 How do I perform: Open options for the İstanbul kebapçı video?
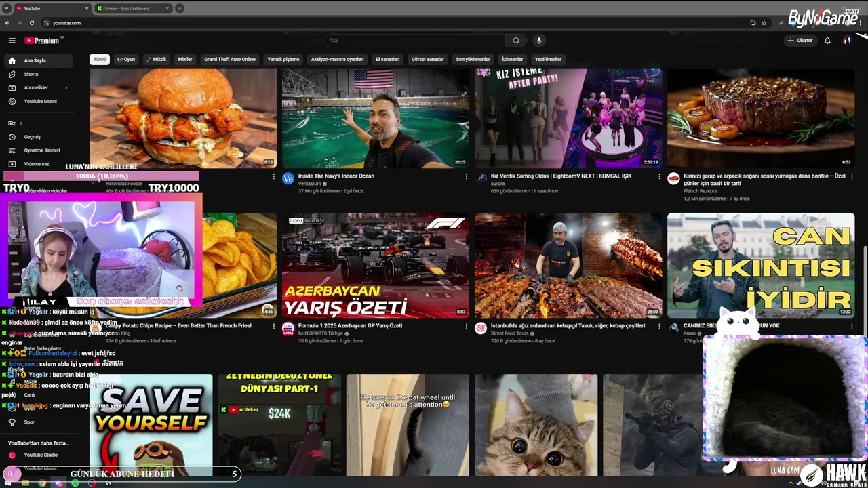click(x=658, y=326)
